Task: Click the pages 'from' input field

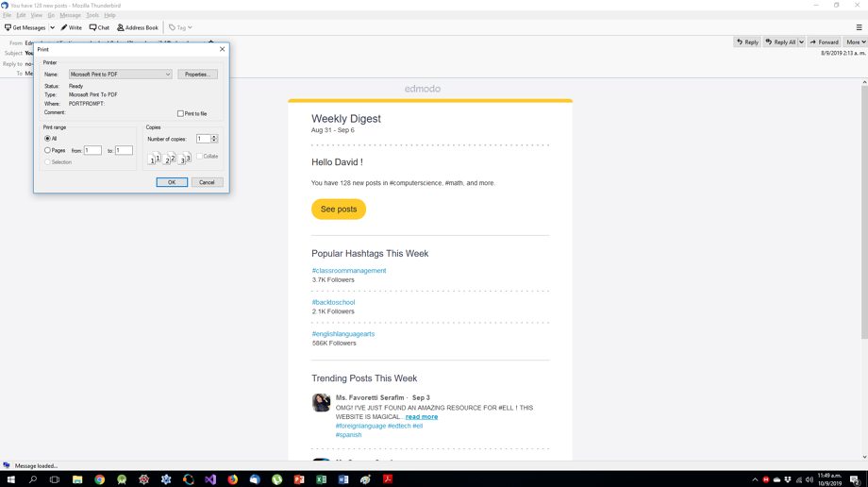Action: tap(92, 150)
